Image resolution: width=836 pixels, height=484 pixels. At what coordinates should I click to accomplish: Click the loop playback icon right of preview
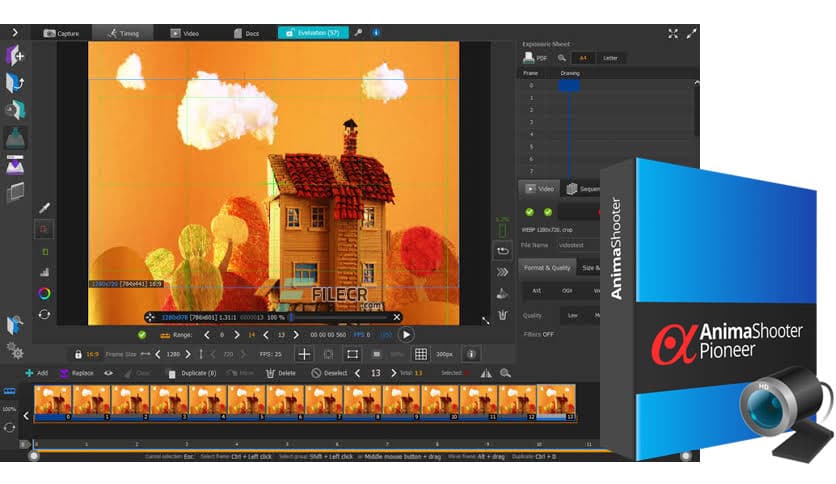point(502,251)
